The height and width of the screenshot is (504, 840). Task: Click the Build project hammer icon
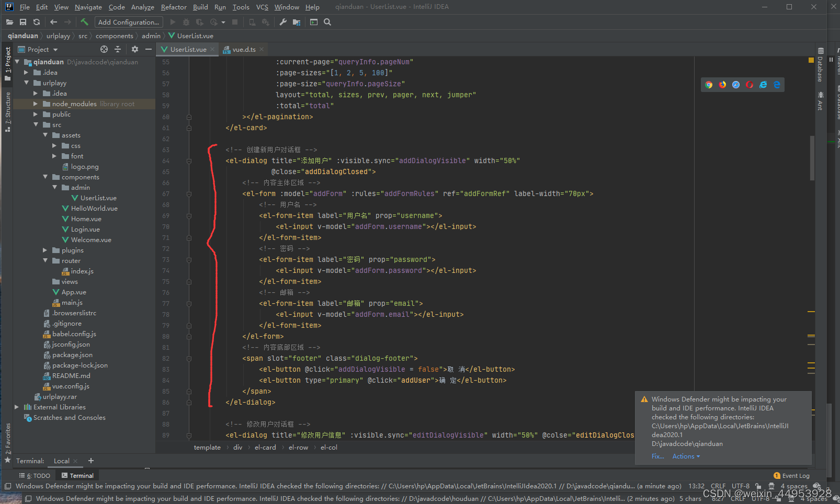click(x=85, y=22)
